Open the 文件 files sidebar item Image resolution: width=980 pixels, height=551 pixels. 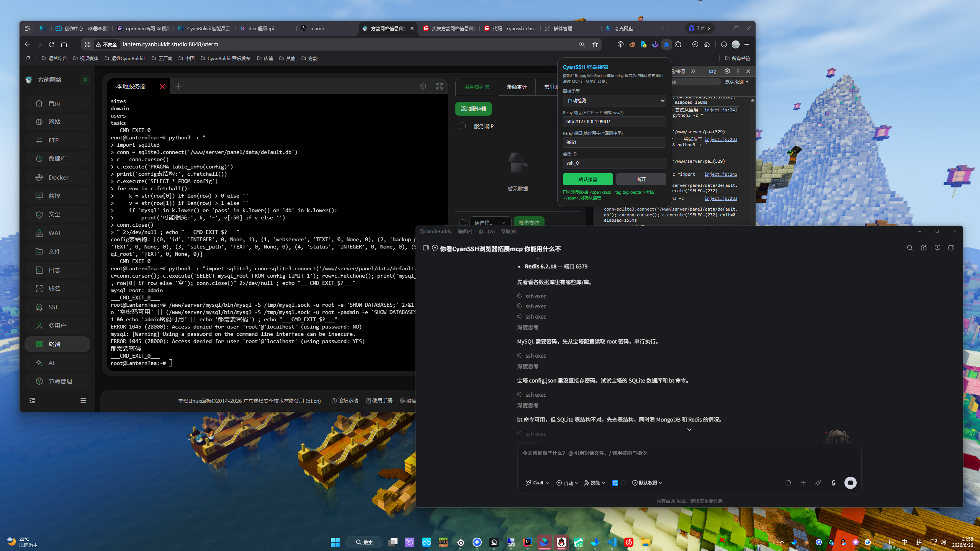pyautogui.click(x=57, y=251)
